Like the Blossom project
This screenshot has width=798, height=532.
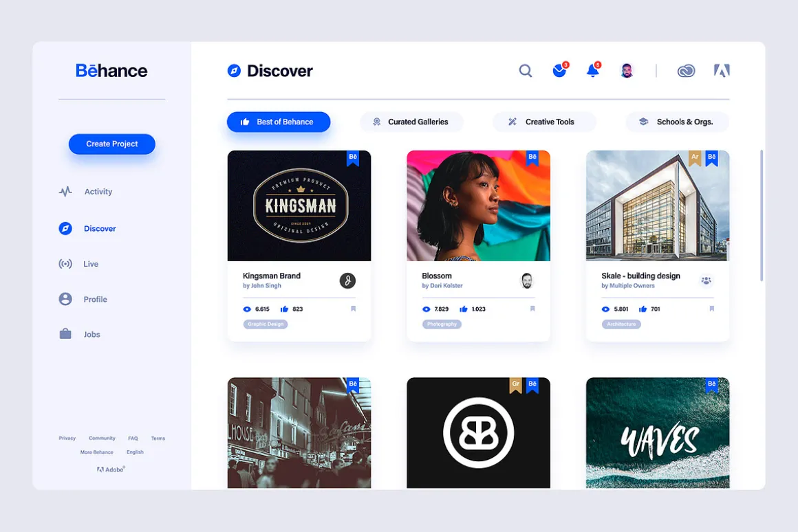[x=463, y=309]
